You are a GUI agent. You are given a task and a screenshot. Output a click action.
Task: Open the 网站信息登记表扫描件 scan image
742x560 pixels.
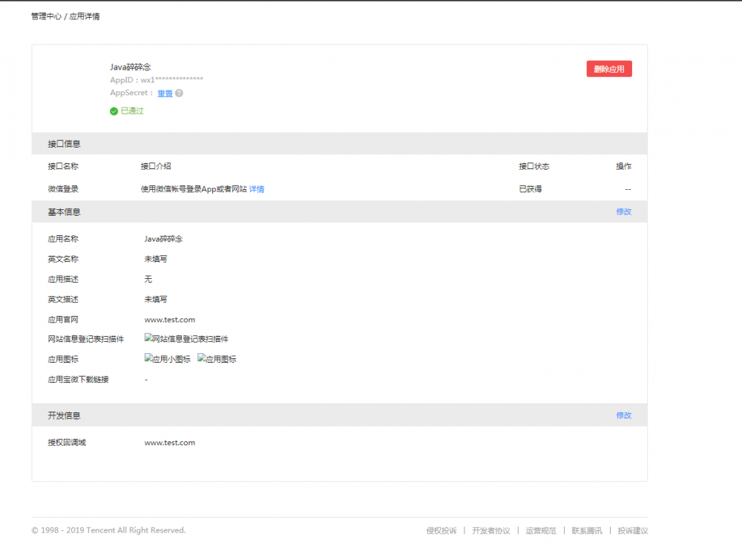(x=185, y=337)
